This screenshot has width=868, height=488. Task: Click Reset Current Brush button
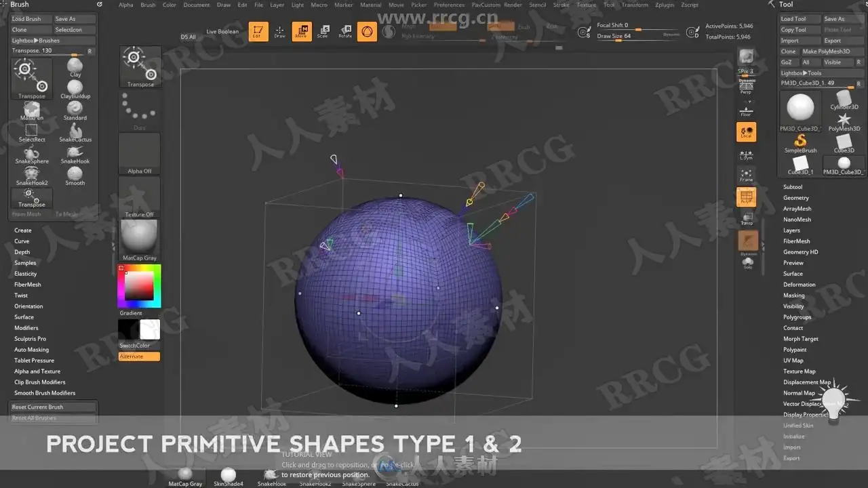point(54,407)
